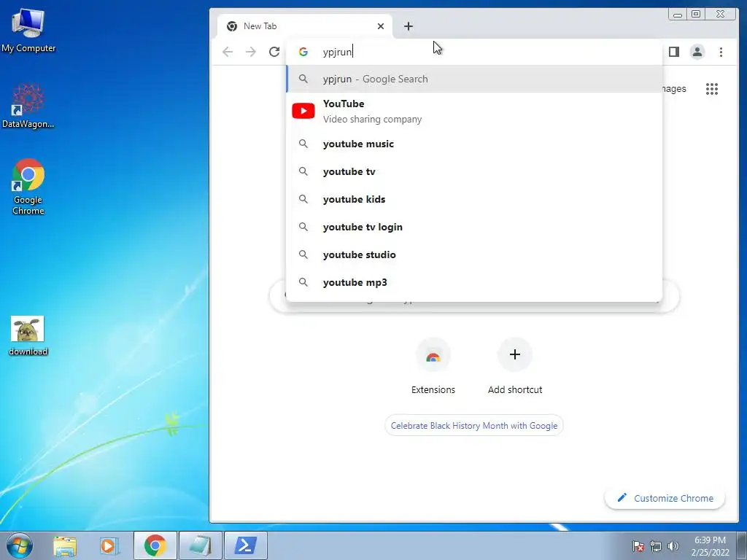Click the volume speaker tray icon

[x=673, y=546]
